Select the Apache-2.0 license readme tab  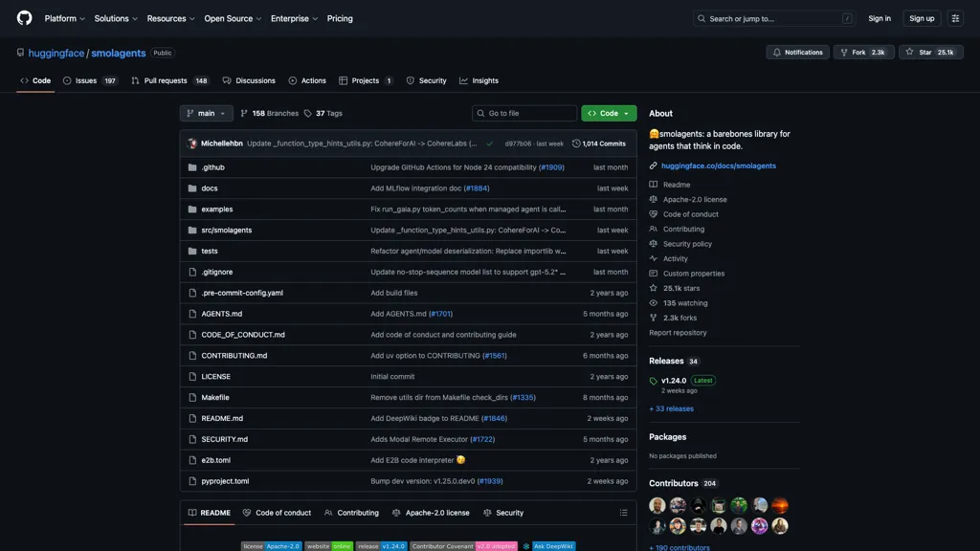pos(431,513)
